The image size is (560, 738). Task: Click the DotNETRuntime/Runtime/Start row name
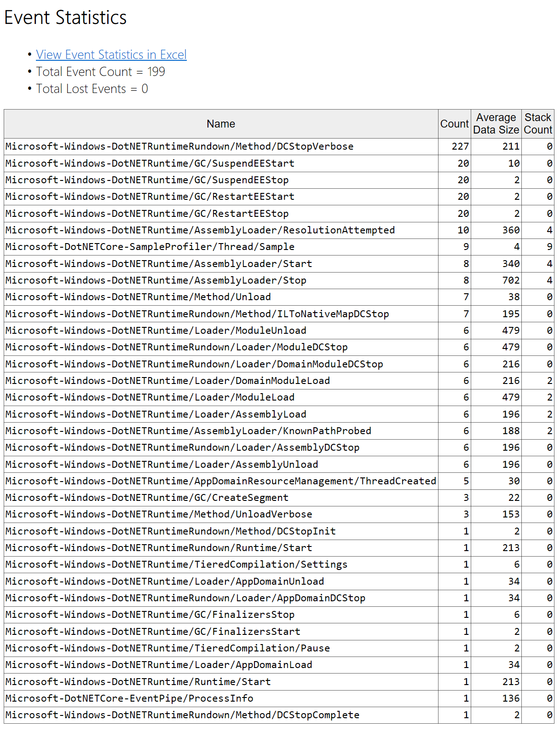tap(138, 682)
